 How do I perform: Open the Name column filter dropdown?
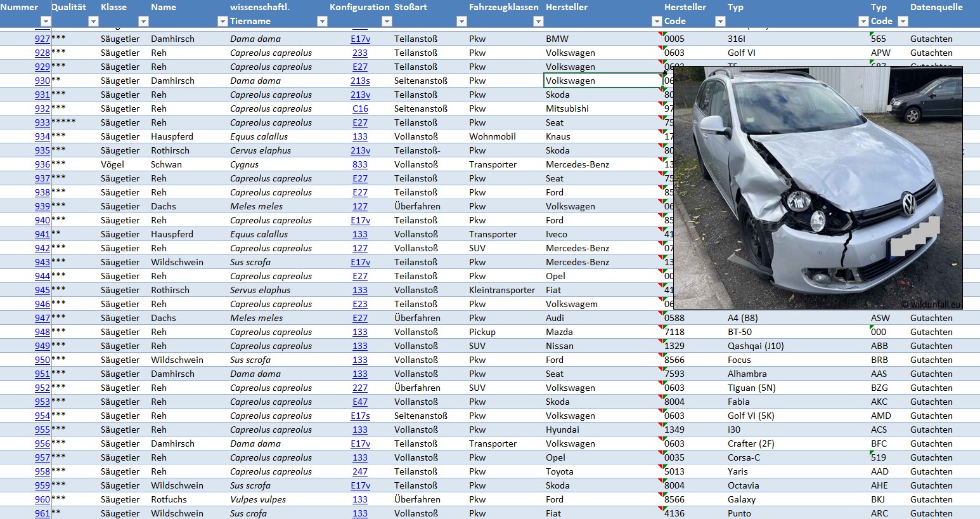(222, 22)
